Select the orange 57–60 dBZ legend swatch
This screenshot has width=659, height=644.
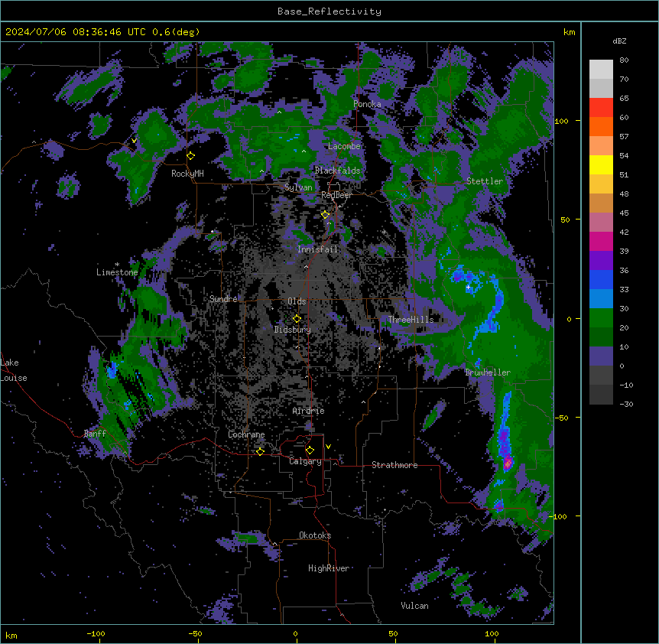coord(601,126)
